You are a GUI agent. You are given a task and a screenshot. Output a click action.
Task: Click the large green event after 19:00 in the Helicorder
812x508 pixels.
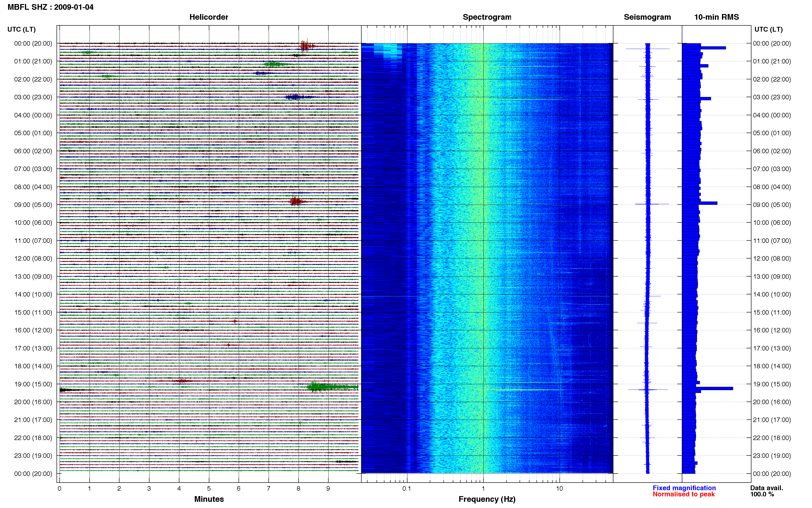tap(332, 387)
